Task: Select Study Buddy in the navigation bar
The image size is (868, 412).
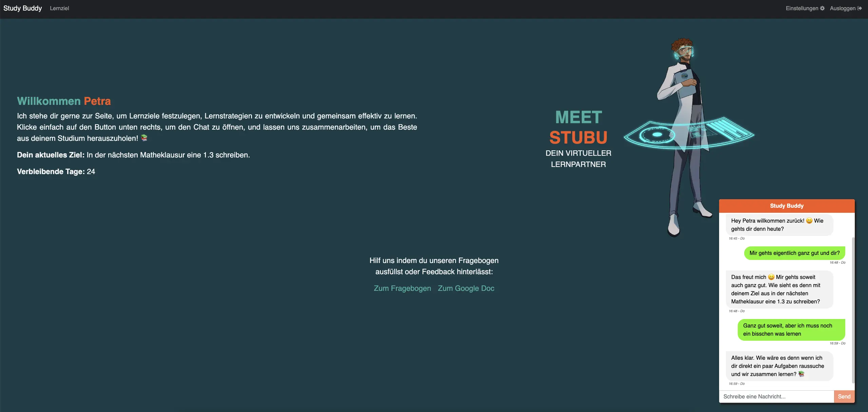Action: point(22,8)
